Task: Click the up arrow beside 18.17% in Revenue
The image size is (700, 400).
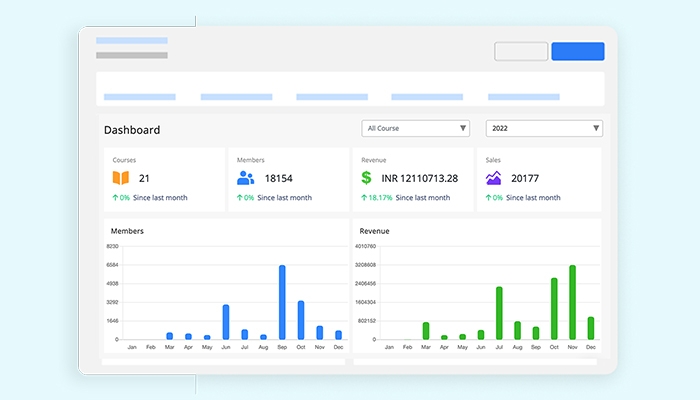Action: pos(364,198)
